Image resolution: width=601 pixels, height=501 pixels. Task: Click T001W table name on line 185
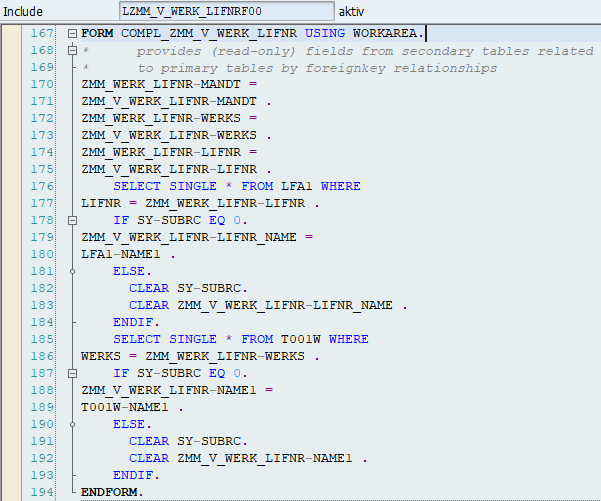(x=301, y=339)
